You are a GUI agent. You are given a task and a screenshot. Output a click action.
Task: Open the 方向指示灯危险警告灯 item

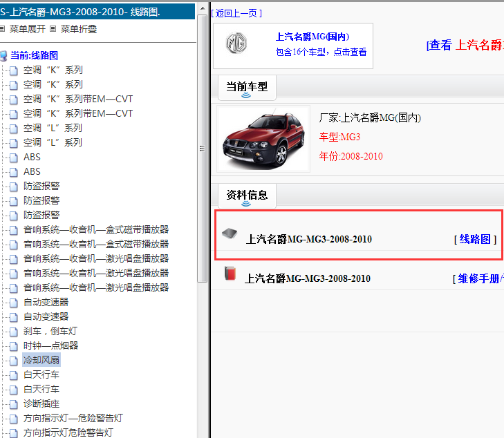point(68,432)
